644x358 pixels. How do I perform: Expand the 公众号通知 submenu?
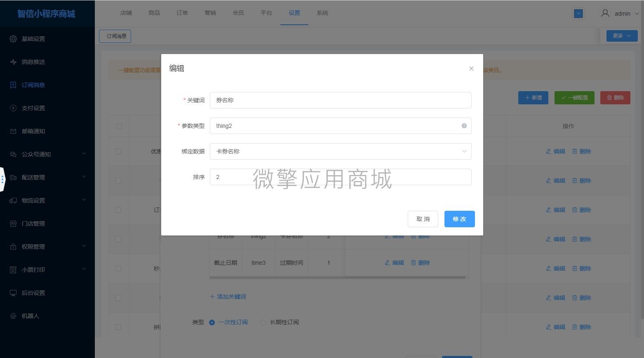point(84,154)
